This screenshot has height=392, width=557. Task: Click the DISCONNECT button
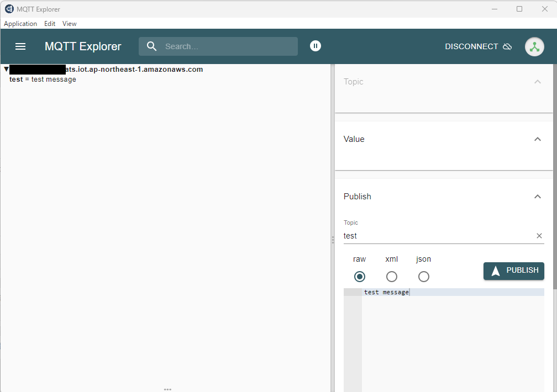(478, 46)
